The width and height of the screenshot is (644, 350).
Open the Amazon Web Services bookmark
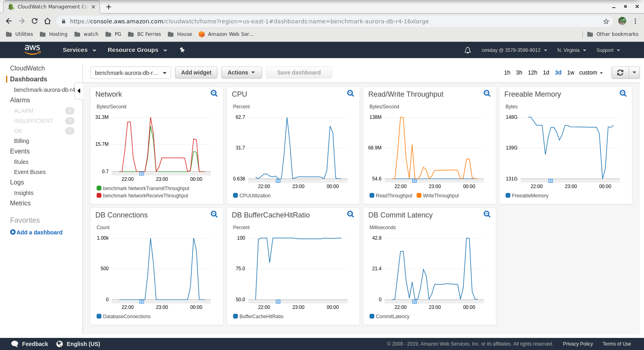(226, 34)
